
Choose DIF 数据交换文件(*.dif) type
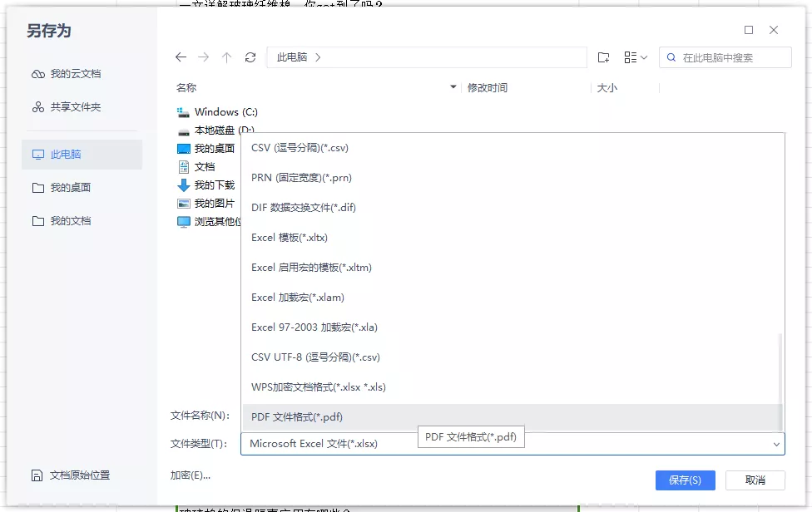(x=512, y=208)
